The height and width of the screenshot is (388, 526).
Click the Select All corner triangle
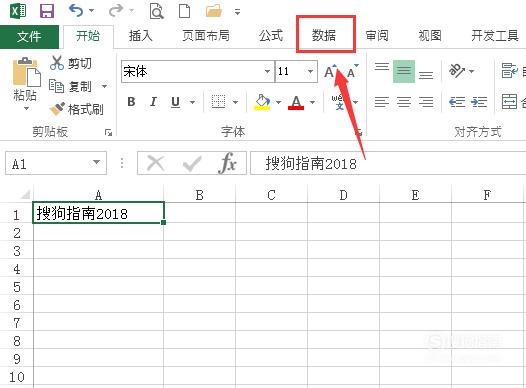point(25,194)
